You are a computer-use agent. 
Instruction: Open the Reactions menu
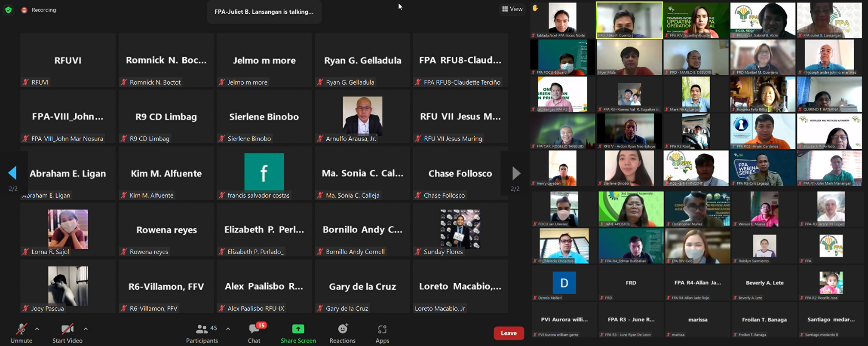342,333
